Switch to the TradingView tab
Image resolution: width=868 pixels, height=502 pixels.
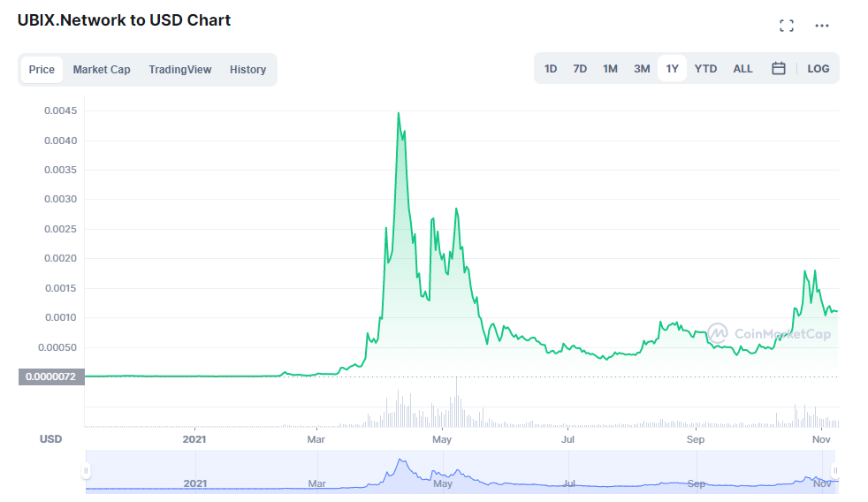(x=180, y=70)
